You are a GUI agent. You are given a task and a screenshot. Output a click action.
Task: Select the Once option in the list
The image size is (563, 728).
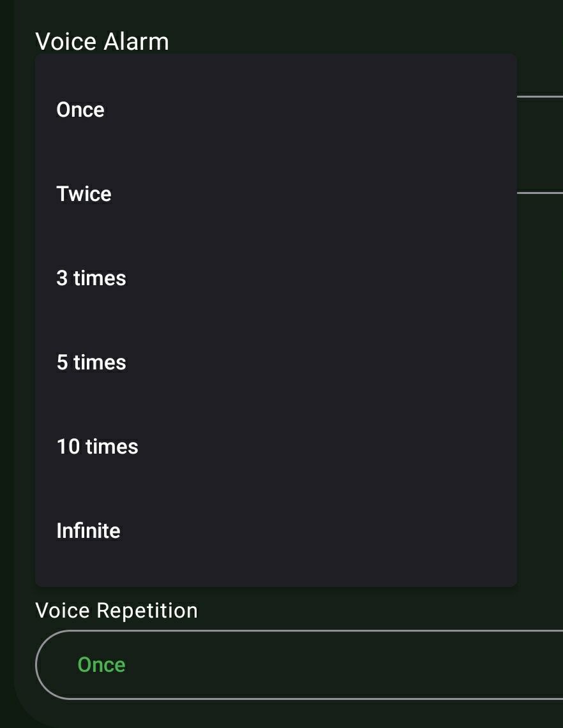80,110
